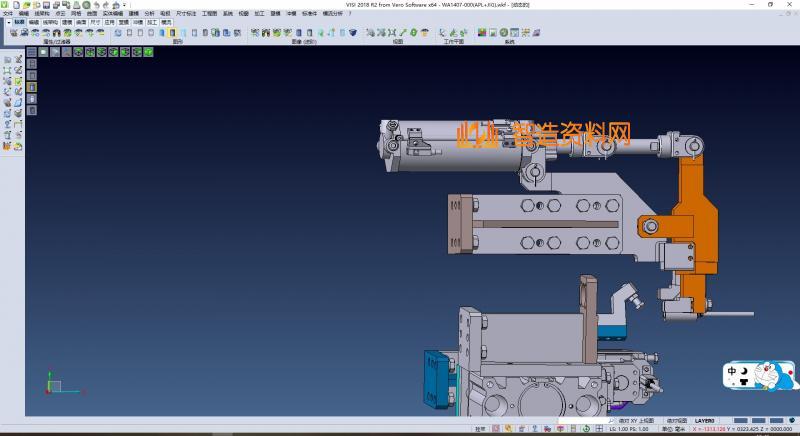Click the first icon in 属性/过滤器 group
Viewport: 800px width, 436px height.
pos(12,32)
